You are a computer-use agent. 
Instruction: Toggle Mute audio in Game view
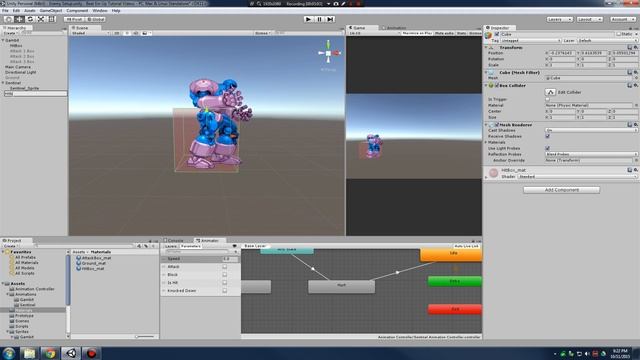(444, 33)
